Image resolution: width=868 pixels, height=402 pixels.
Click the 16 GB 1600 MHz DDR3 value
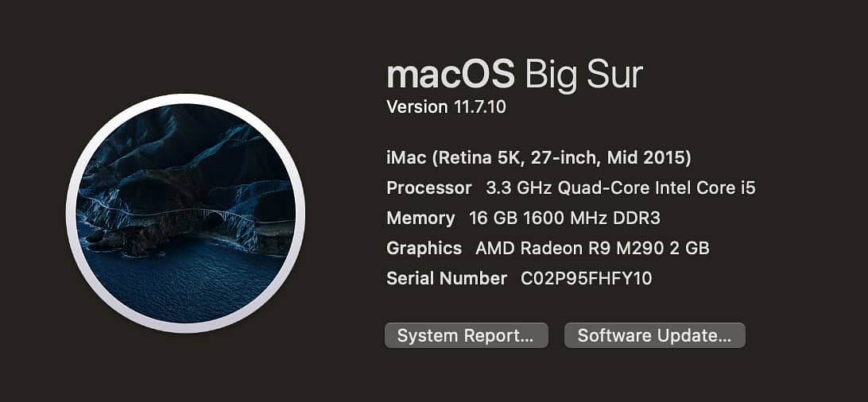[x=564, y=218]
